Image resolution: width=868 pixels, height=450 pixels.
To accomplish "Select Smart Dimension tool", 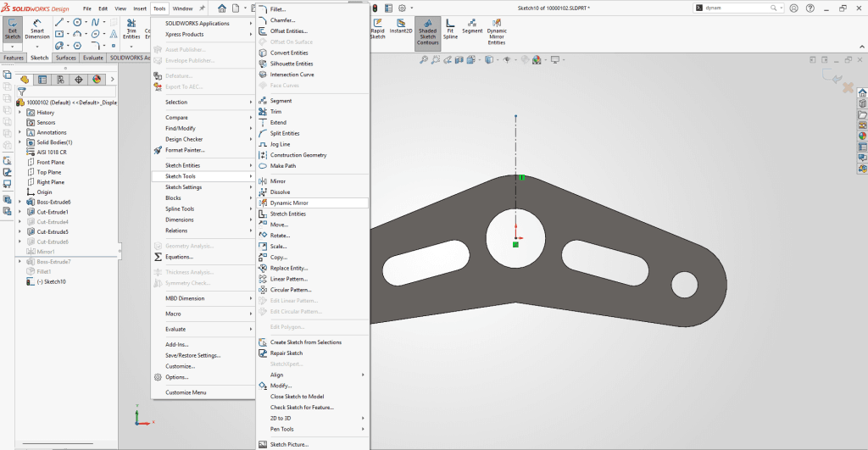I will point(37,29).
